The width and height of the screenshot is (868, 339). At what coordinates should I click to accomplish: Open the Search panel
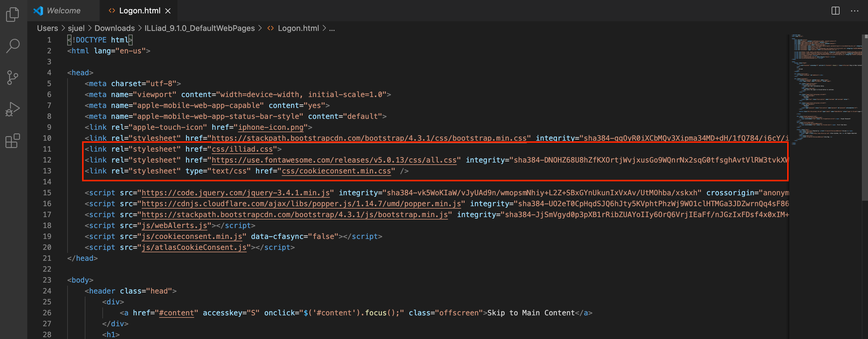pos(12,45)
